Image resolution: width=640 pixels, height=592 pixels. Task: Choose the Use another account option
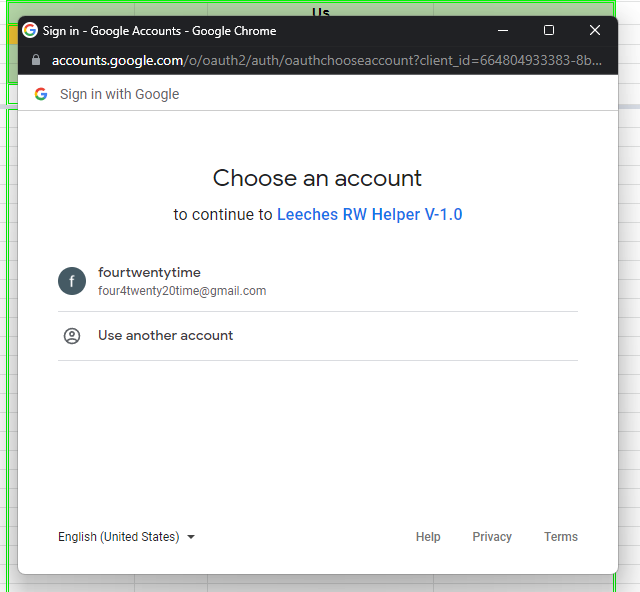tap(166, 336)
